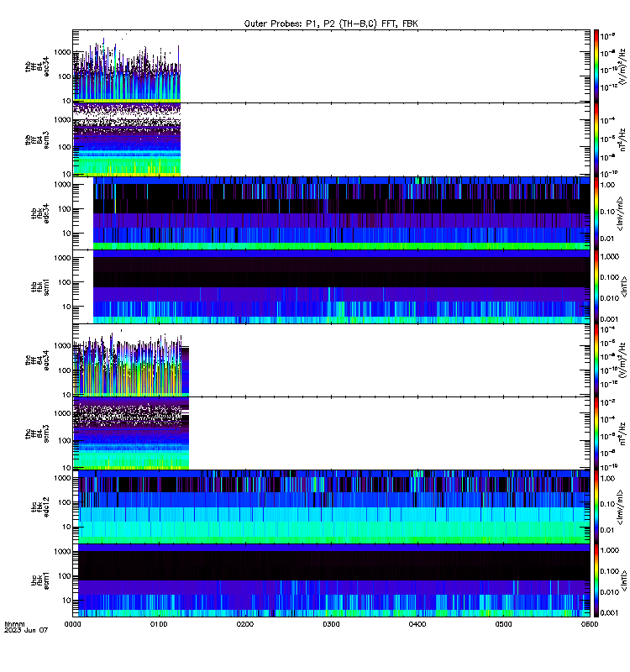The image size is (630, 672).
Task: Click the 0.100 color scale value of thc fbk scm1
Action: point(610,571)
